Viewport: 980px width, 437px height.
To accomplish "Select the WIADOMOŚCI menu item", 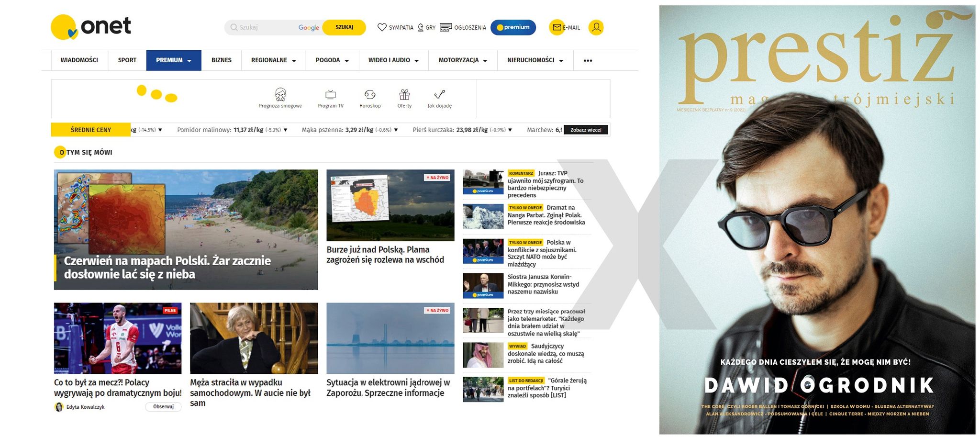I will 79,60.
